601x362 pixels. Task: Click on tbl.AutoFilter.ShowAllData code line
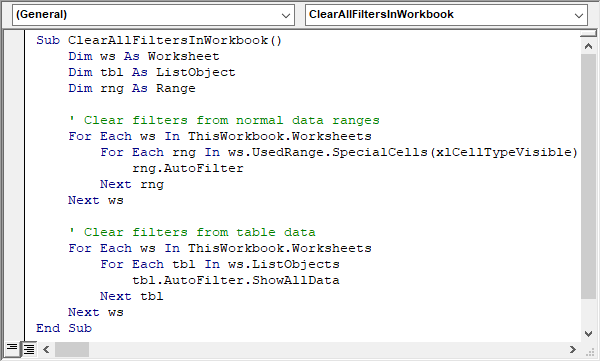click(x=236, y=280)
